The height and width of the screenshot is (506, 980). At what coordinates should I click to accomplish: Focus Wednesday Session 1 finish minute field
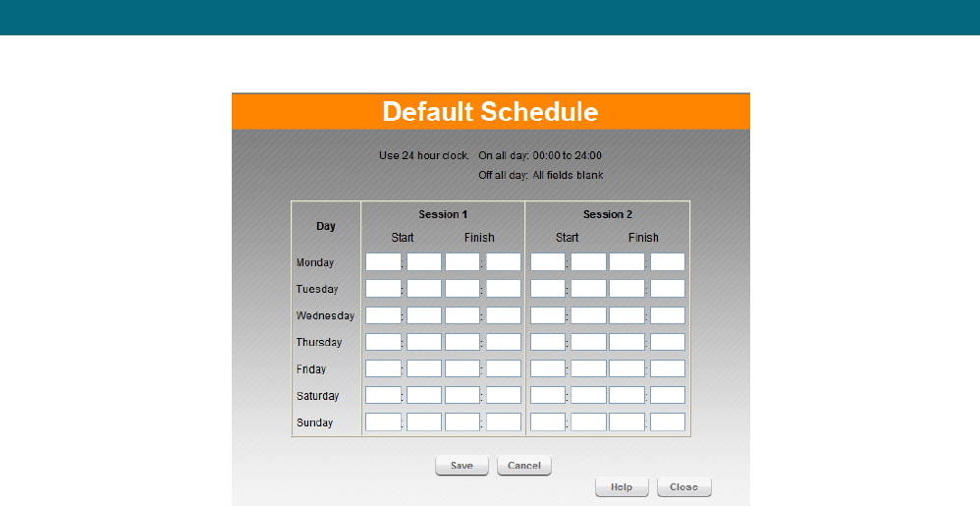tap(504, 315)
